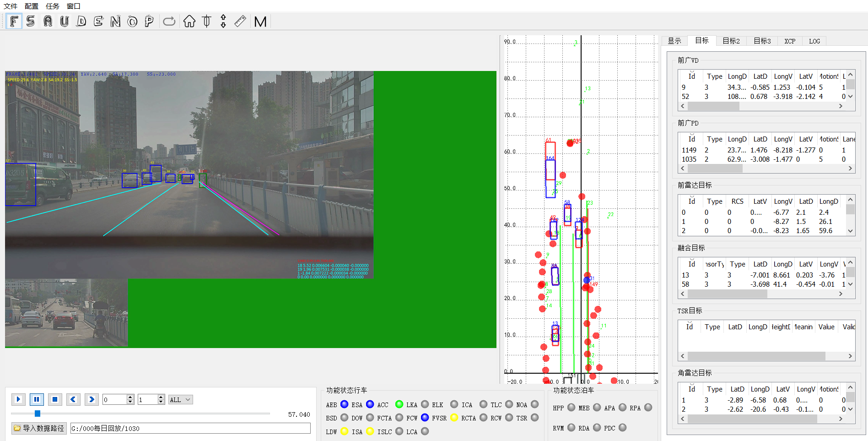868x441 pixels.
Task: Click the green ACC status indicator
Action: 399,404
